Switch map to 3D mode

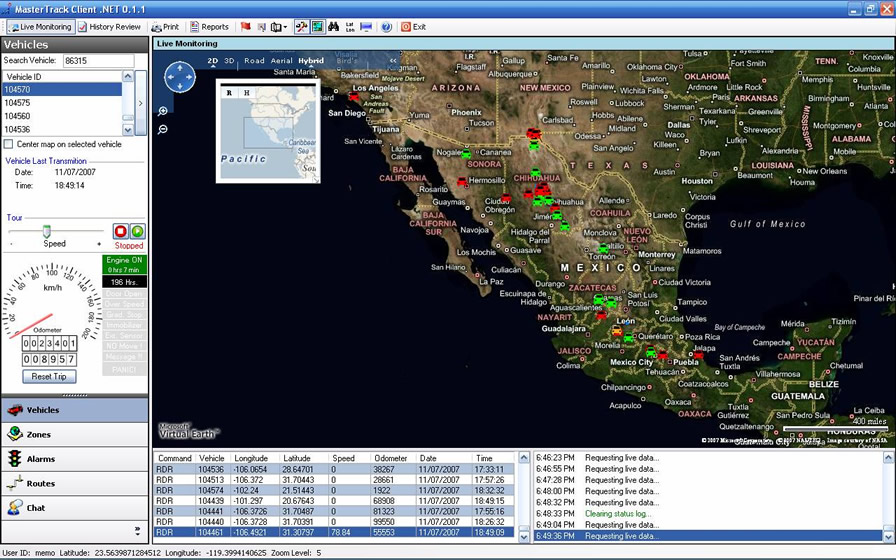[229, 61]
